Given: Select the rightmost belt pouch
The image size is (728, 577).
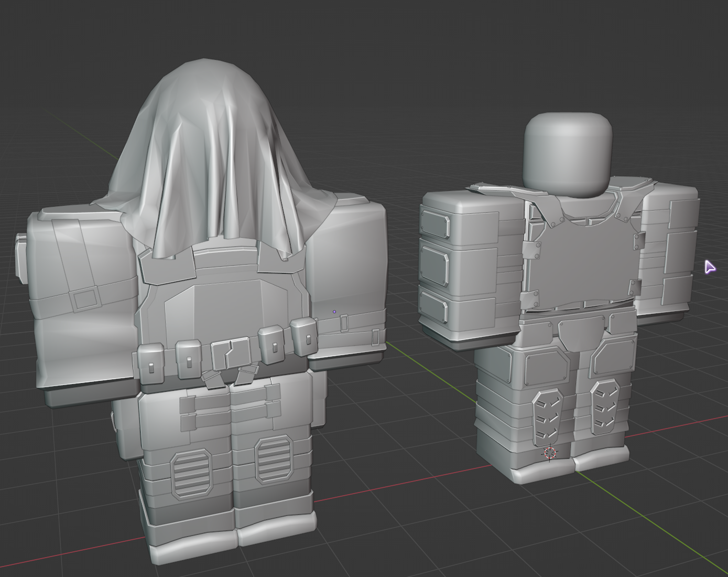Looking at the screenshot, I should click(303, 336).
